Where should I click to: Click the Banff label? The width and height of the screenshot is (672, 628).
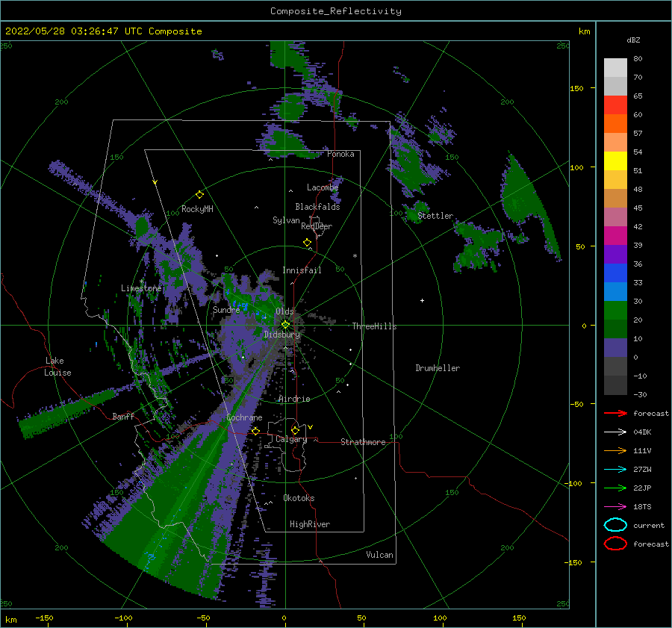(x=123, y=416)
